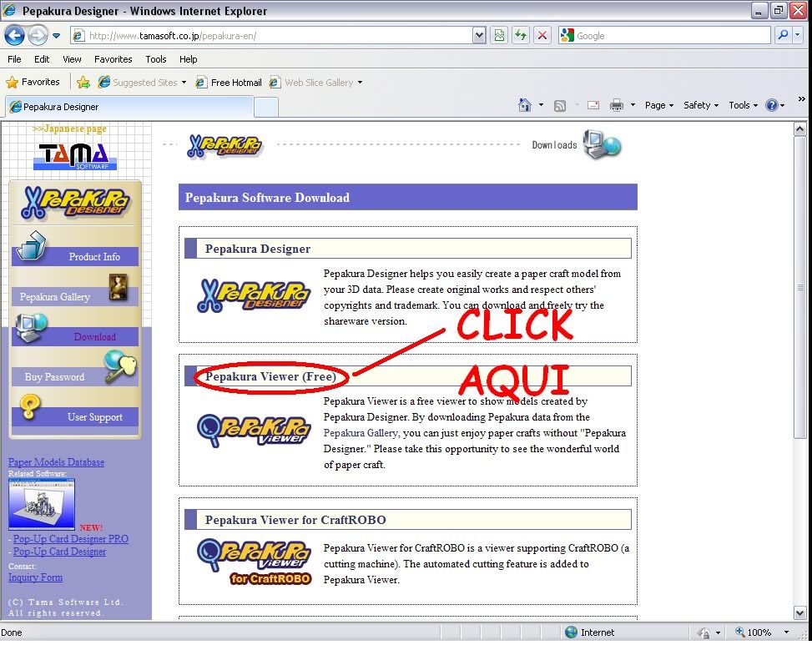Click the red Stop loading icon
Screen dimensions: 812x645
tap(542, 35)
